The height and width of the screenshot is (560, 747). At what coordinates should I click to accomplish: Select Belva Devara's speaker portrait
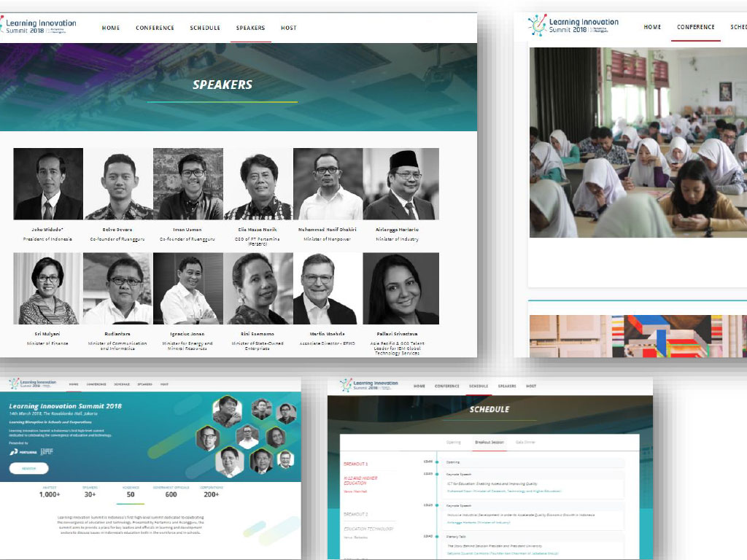118,184
